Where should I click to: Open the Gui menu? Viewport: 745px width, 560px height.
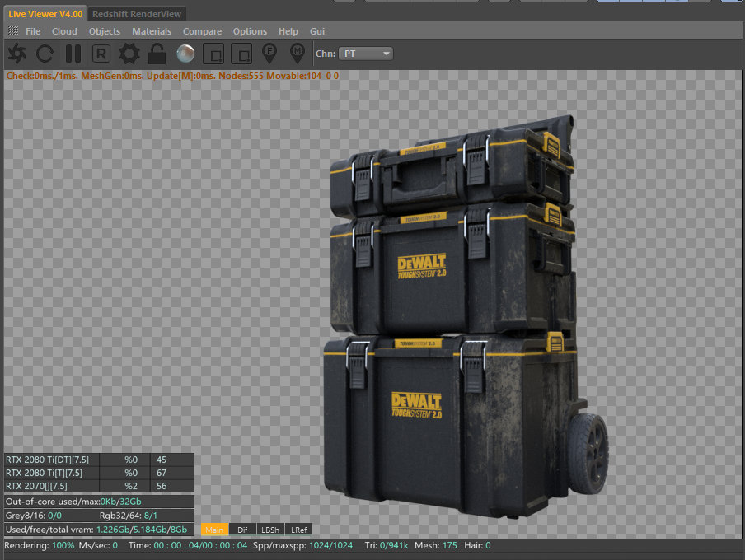click(x=317, y=31)
